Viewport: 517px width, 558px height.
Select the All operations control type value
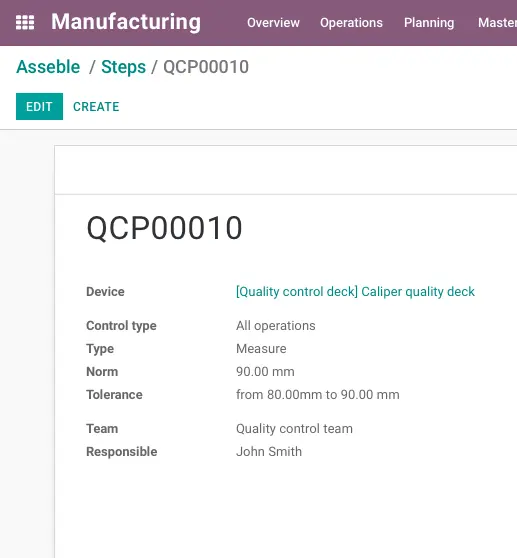tap(276, 326)
